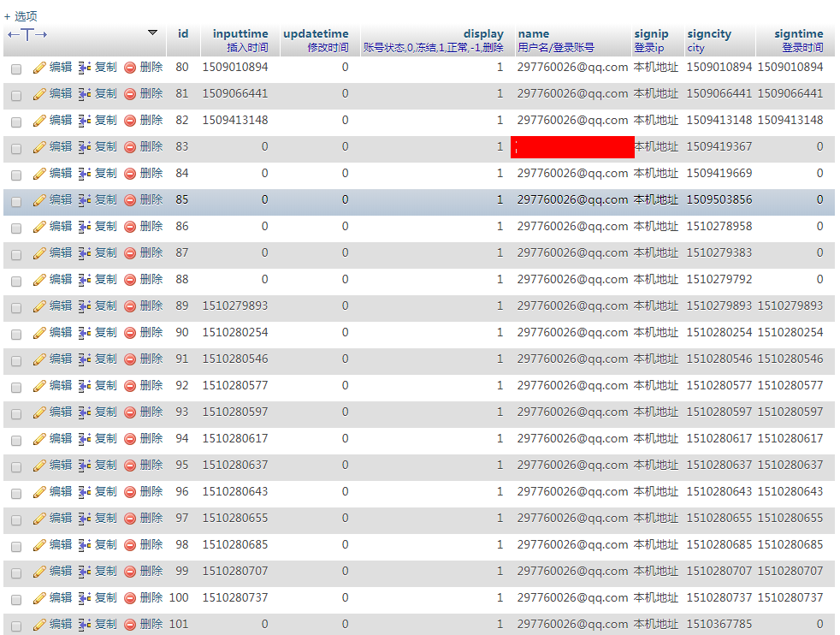Tick the checkbox for row id 82

click(x=16, y=122)
